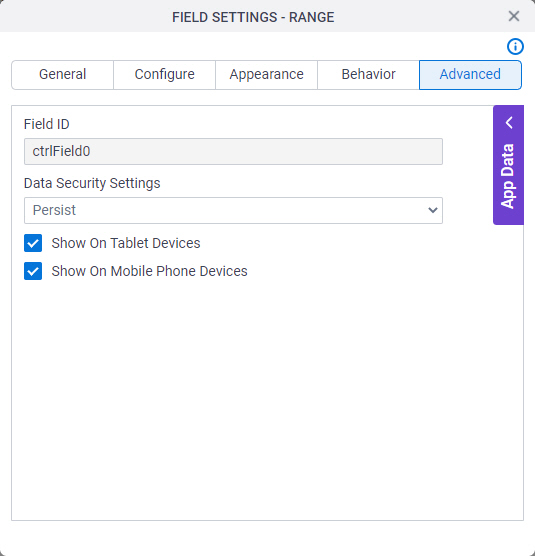Expand App Data panel with left chevron
Viewport: 535px width, 556px height.
point(509,123)
